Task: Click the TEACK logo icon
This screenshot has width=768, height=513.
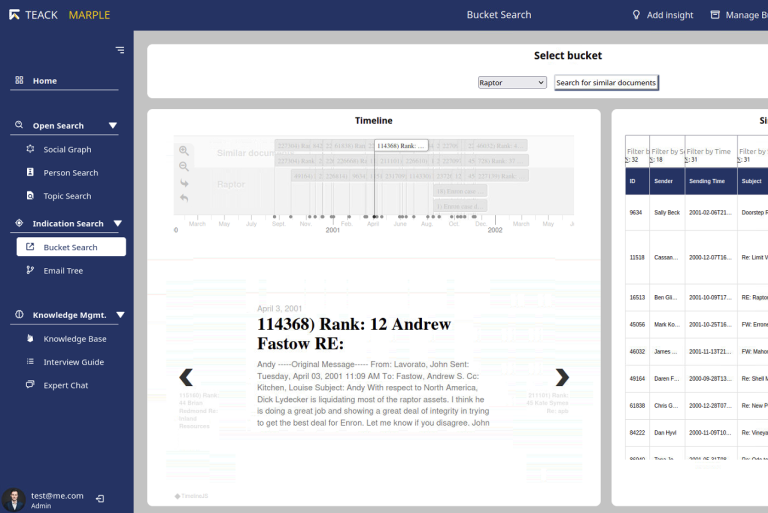Action: click(14, 15)
